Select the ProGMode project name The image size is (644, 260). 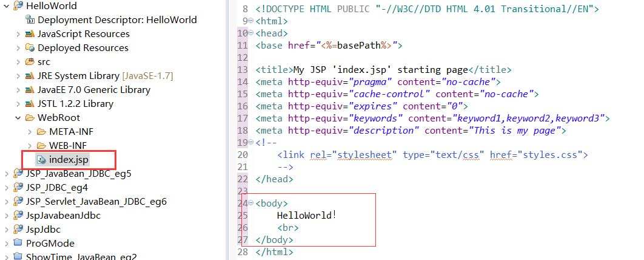click(x=50, y=243)
